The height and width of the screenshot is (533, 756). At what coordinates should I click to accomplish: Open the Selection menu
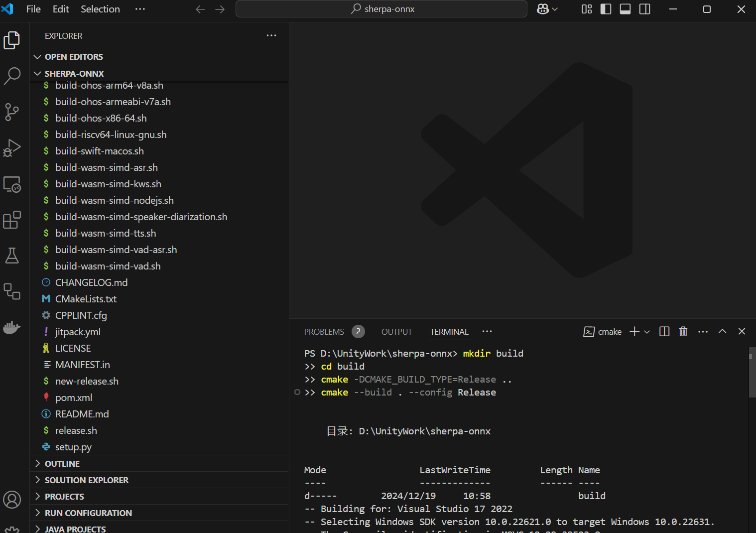(100, 9)
